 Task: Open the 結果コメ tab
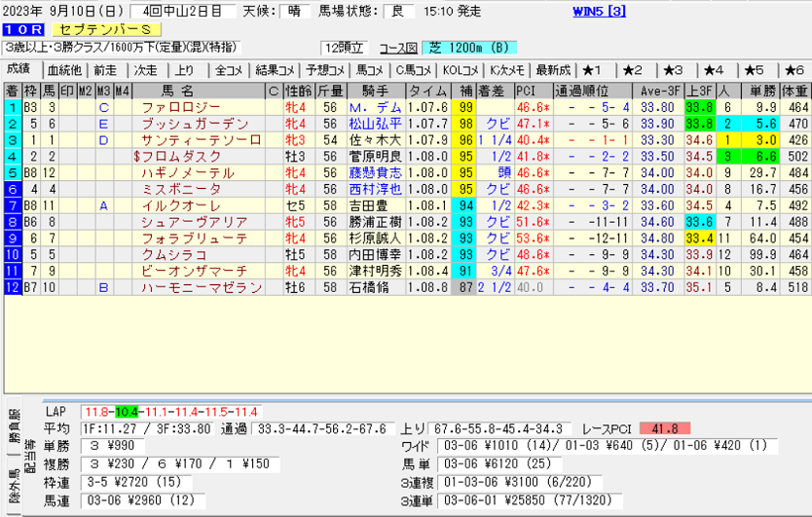tap(274, 70)
